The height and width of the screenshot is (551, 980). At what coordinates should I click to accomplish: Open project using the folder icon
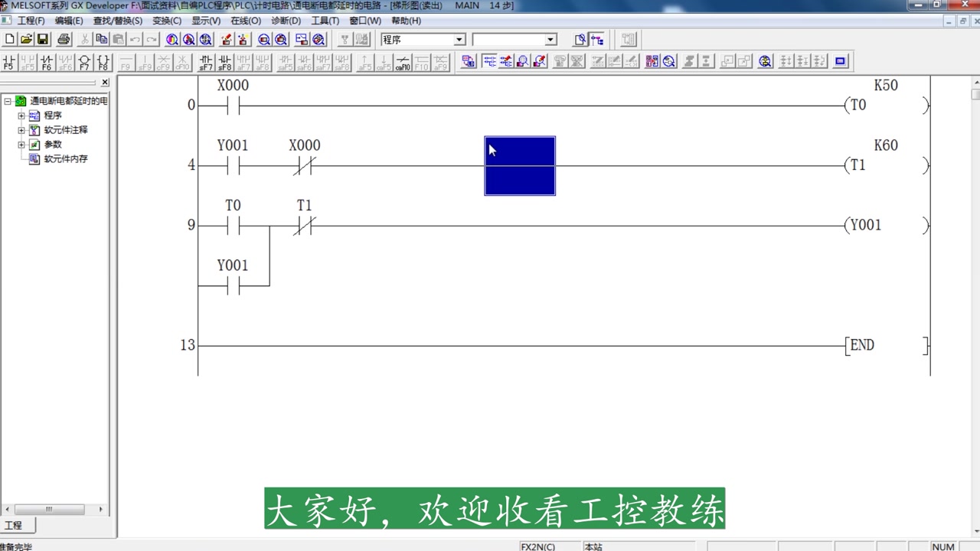click(26, 39)
